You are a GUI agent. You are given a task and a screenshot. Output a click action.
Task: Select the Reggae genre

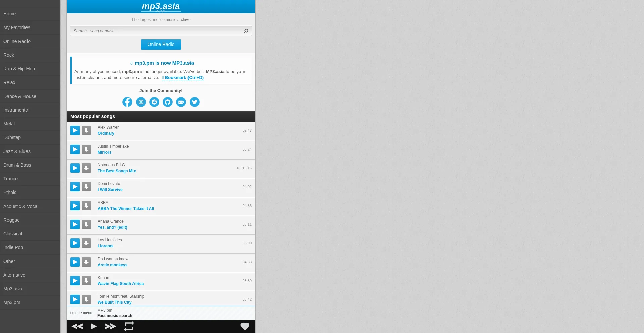pos(30,220)
